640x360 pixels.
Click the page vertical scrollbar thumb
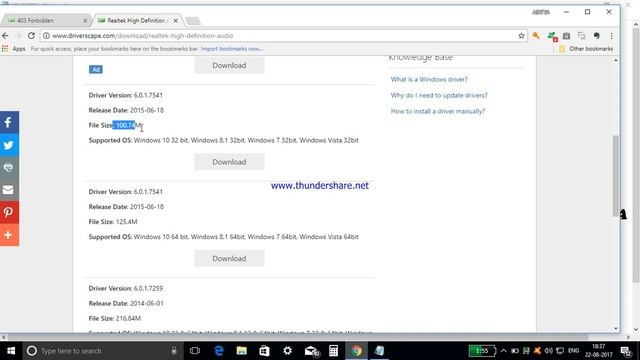coord(616,176)
